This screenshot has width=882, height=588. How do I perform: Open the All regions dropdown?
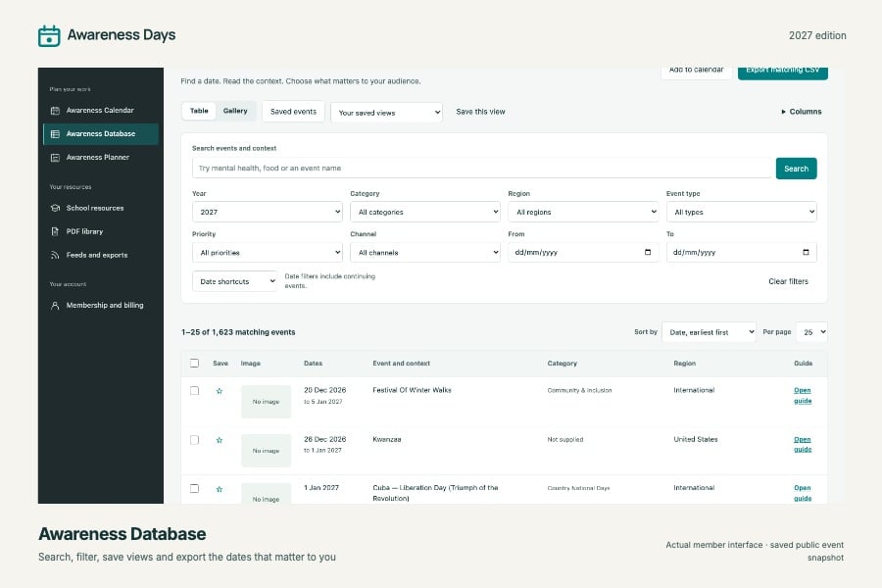pos(583,212)
